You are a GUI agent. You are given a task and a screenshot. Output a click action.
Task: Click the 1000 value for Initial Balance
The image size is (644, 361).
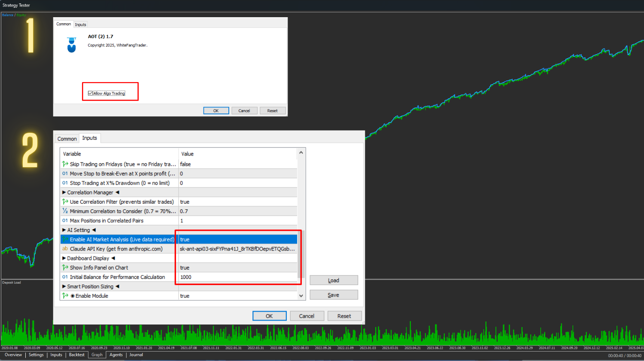click(x=238, y=277)
